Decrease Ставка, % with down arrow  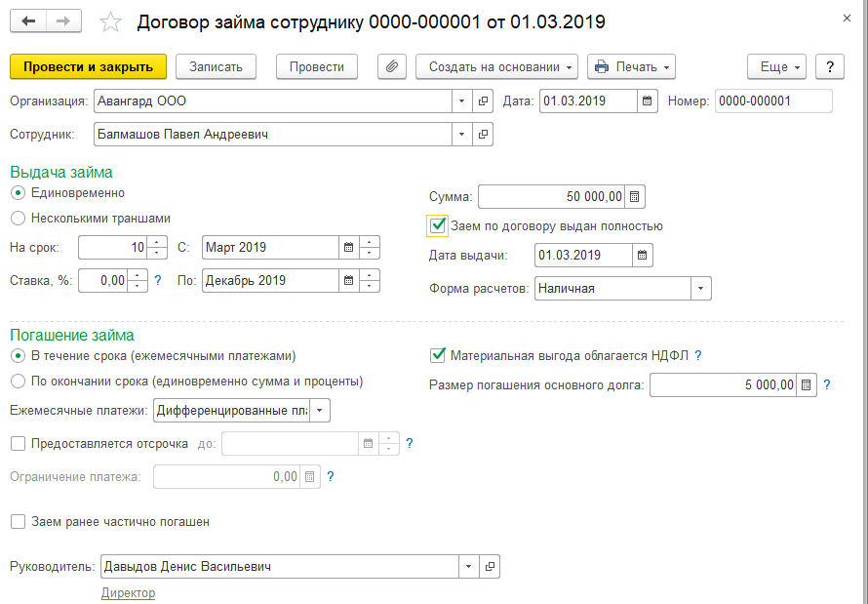138,286
